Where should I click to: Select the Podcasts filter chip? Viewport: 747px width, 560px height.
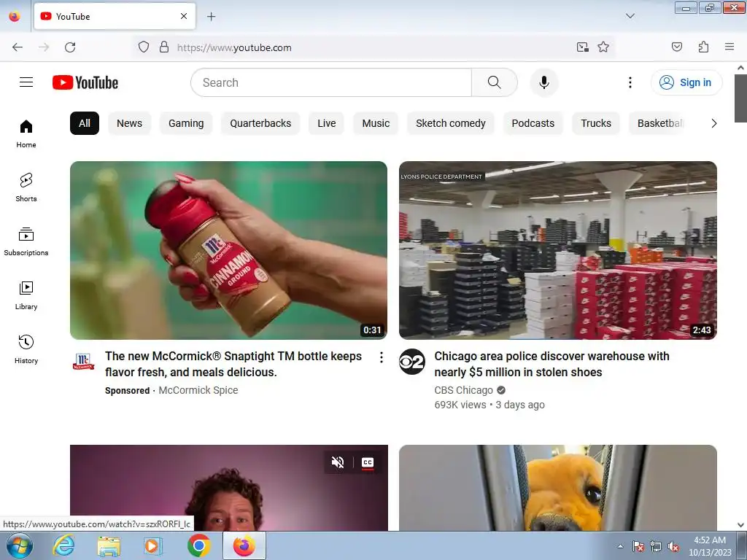(533, 123)
